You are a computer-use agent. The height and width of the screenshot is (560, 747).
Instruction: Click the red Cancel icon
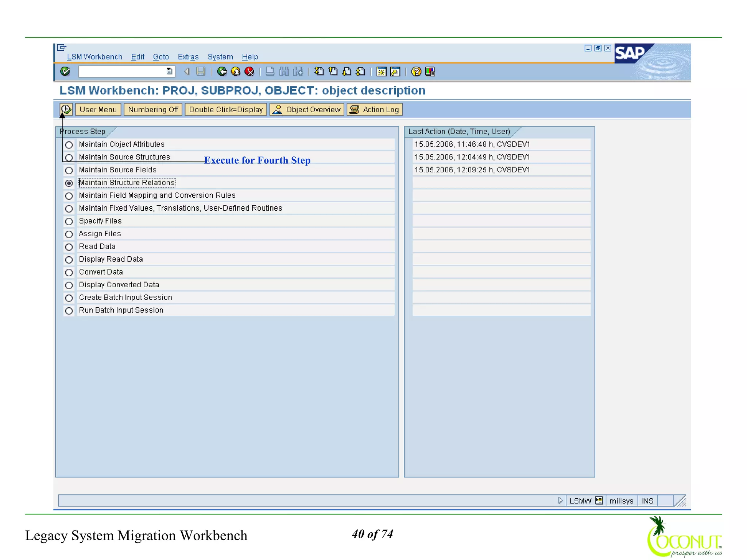coord(249,71)
